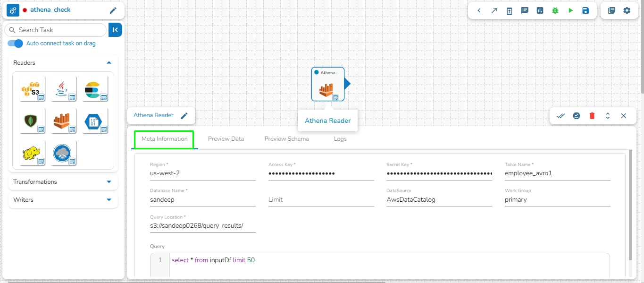The width and height of the screenshot is (644, 283).
Task: Add the Elasticsearch reader task
Action: pos(95,88)
